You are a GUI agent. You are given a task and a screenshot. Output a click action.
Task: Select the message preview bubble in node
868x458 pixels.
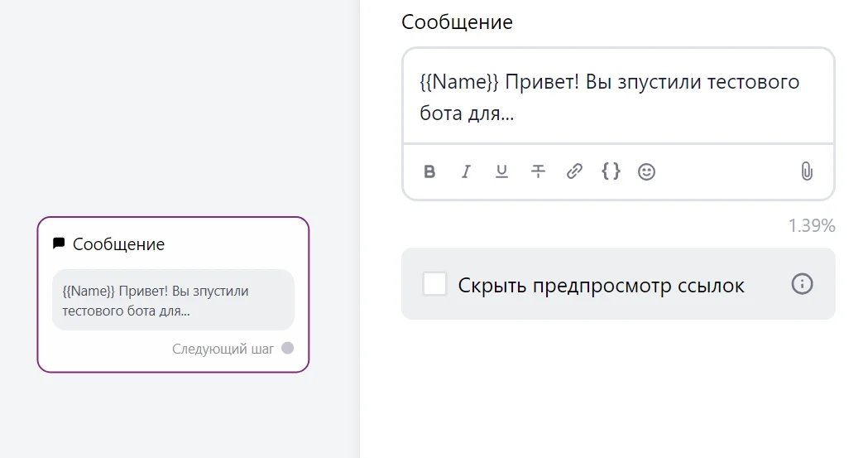[173, 301]
